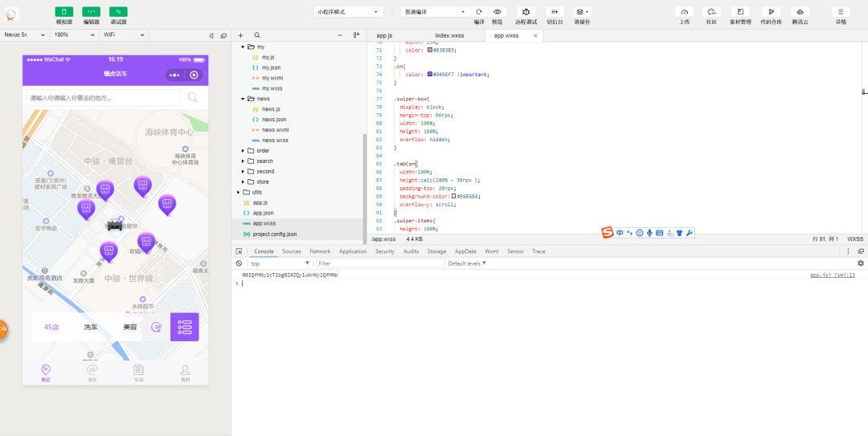Toggle the simulator sound speaker icon

(211, 35)
